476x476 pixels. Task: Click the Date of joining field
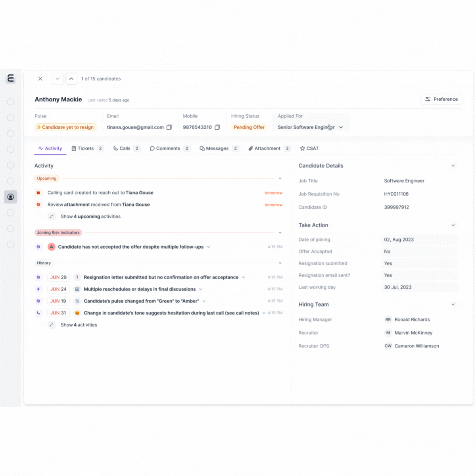tap(418, 240)
